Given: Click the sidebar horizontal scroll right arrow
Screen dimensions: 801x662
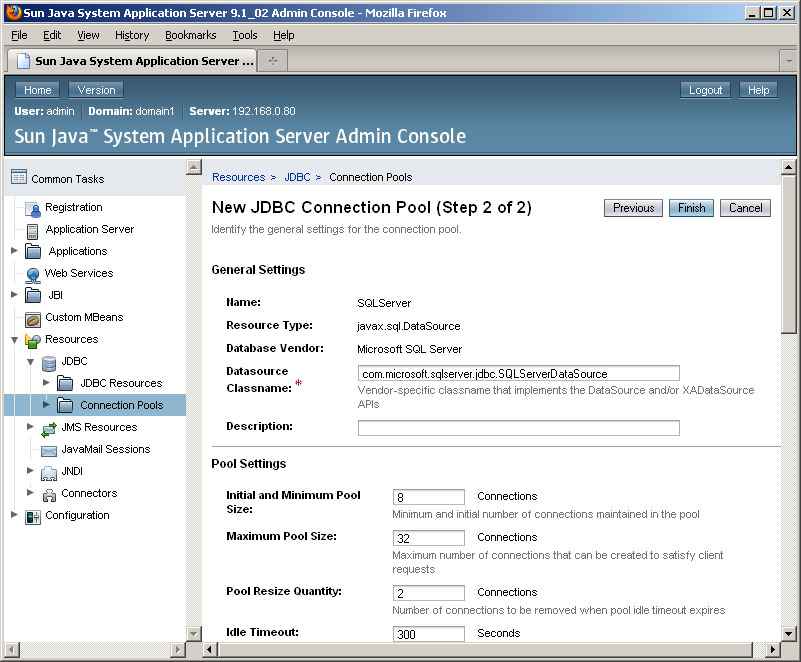Looking at the screenshot, I should [x=178, y=650].
